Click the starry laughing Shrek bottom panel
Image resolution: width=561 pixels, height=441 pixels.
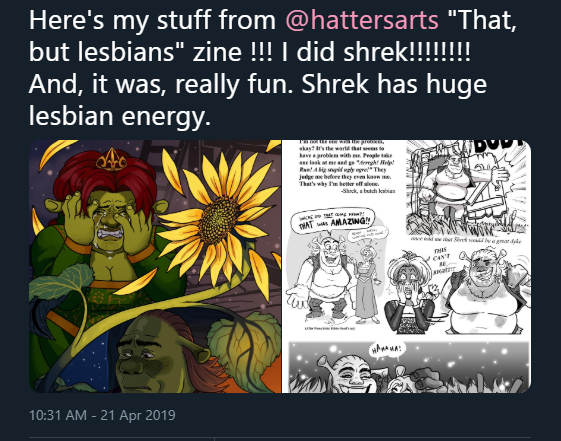point(409,367)
